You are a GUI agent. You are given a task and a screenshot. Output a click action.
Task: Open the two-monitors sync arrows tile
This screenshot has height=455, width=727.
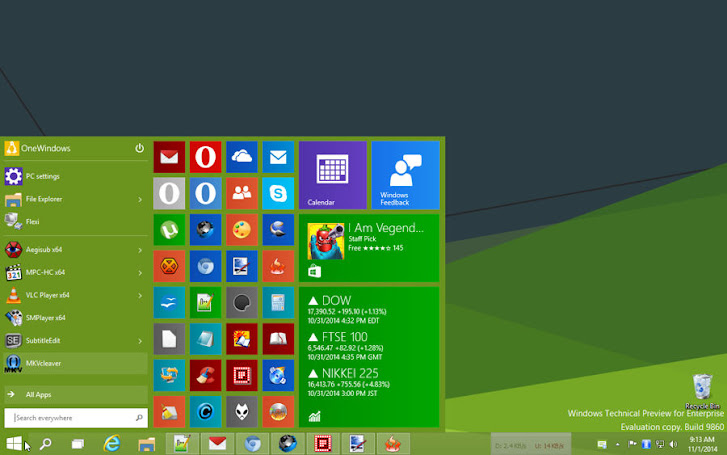tap(169, 375)
